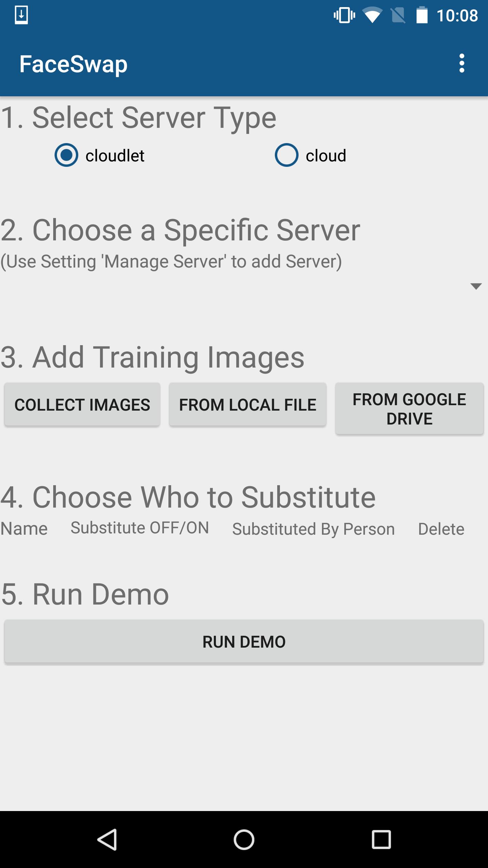Screen dimensions: 488x868
Task: Tap the 'Manage Server' hint text
Action: pyautogui.click(x=171, y=262)
